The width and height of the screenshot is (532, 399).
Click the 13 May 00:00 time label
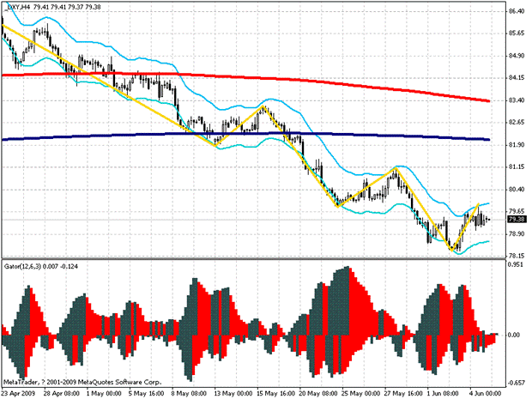tap(233, 393)
